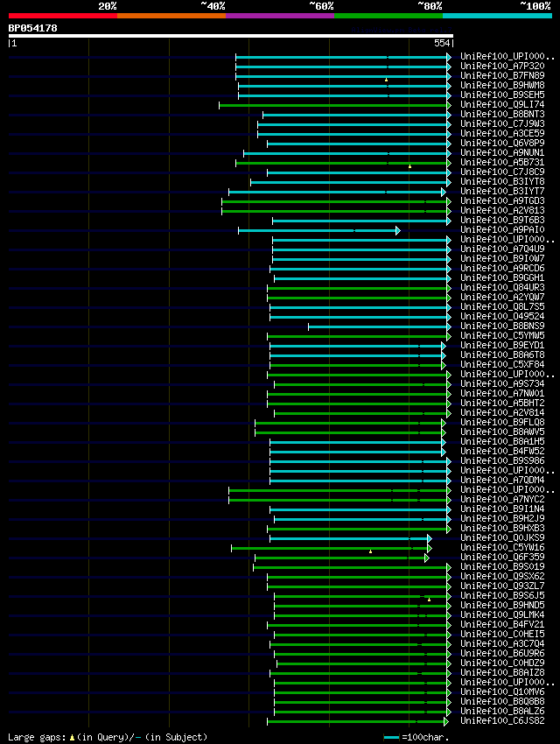This screenshot has width=560, height=744.
Task: Click the orange ~40% identity color swatch
Action: coord(171,16)
